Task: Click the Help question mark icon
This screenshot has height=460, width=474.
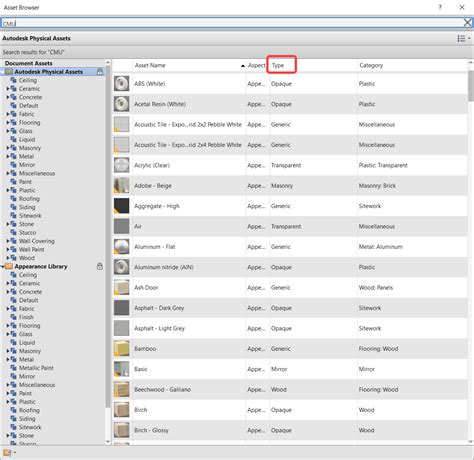Action: (440, 7)
